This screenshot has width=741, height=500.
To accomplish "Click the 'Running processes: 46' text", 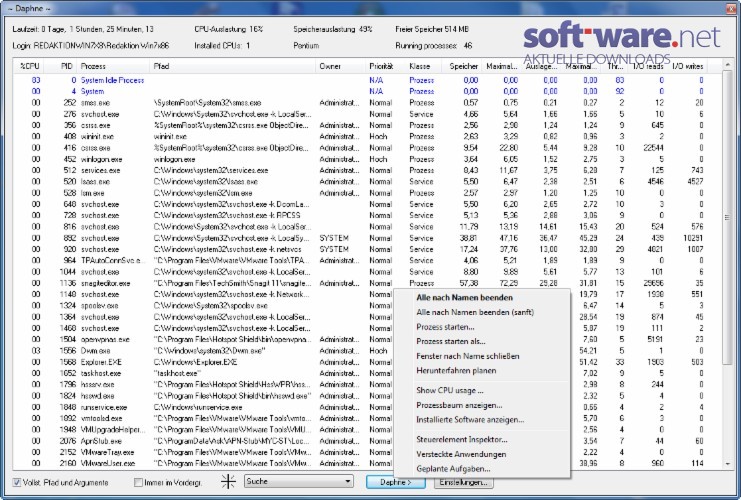I will pyautogui.click(x=433, y=46).
